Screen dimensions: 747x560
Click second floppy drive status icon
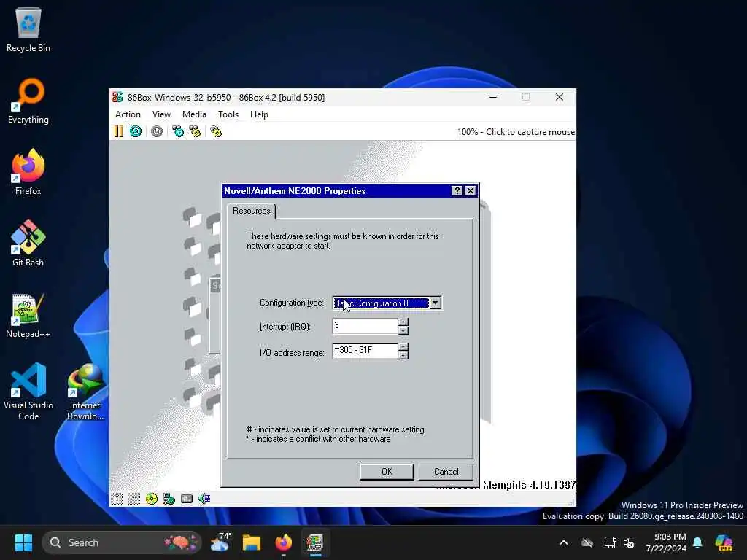(134, 499)
